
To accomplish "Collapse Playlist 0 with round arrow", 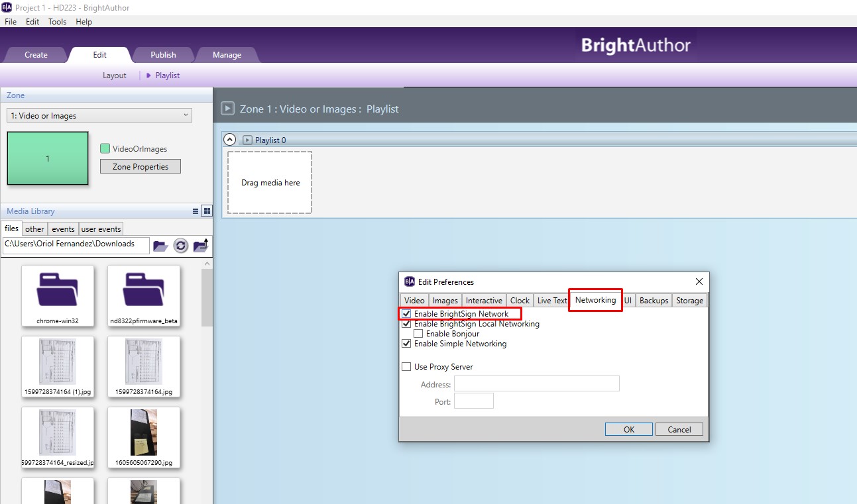I will click(230, 139).
